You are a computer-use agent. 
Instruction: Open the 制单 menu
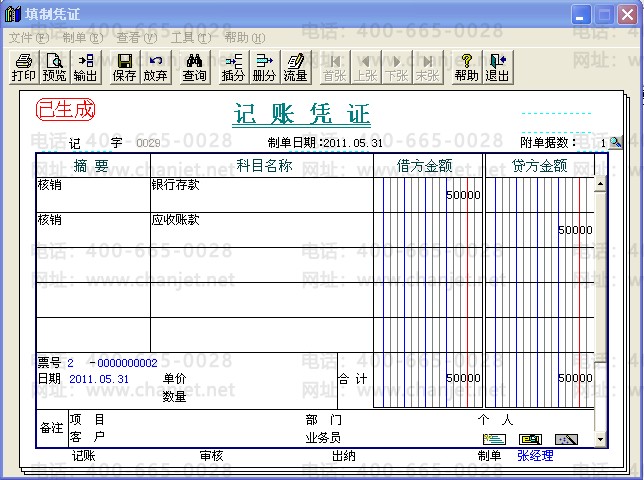pyautogui.click(x=82, y=37)
